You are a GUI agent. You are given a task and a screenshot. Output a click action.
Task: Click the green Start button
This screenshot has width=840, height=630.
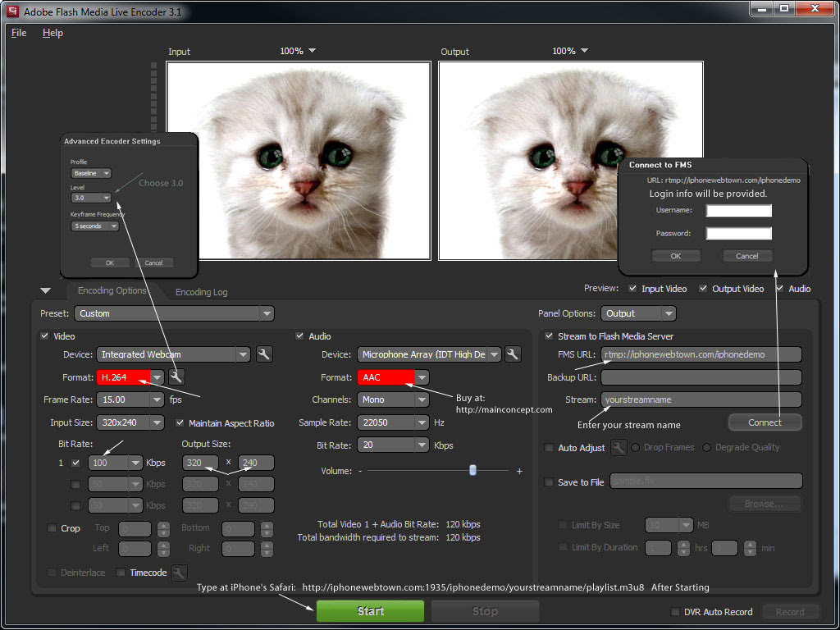(370, 610)
